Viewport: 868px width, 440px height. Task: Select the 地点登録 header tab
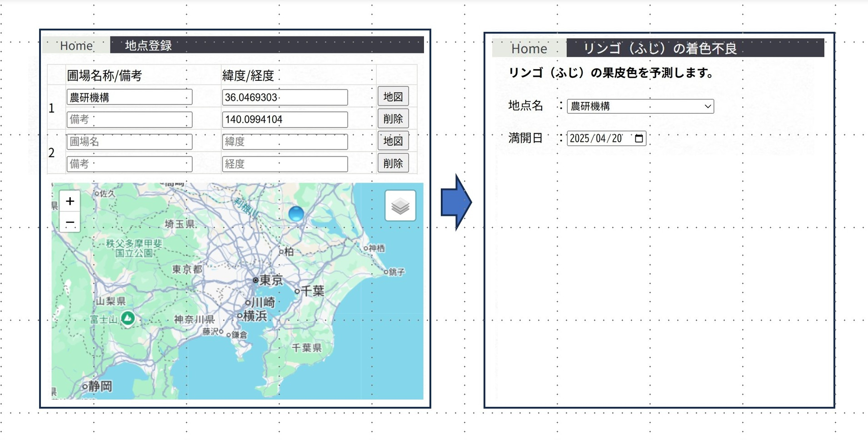click(149, 45)
